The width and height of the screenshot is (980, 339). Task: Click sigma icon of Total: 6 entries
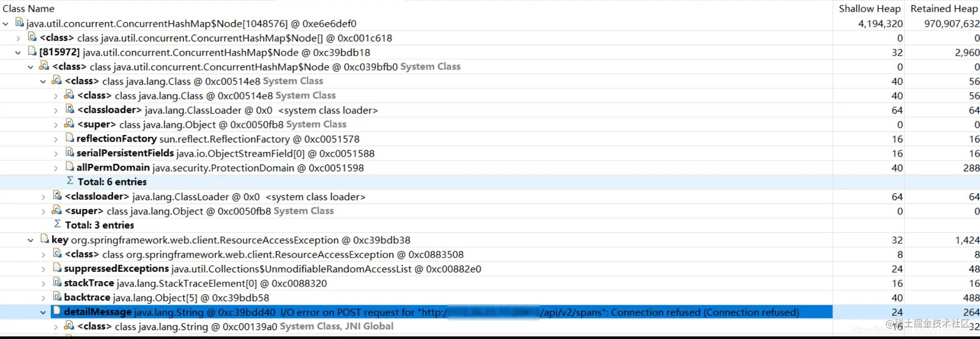(70, 181)
